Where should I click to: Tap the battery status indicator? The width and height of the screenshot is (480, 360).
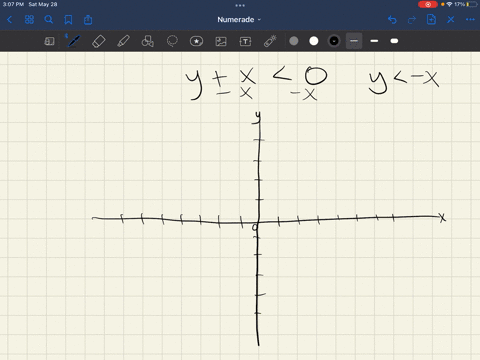(x=471, y=4)
